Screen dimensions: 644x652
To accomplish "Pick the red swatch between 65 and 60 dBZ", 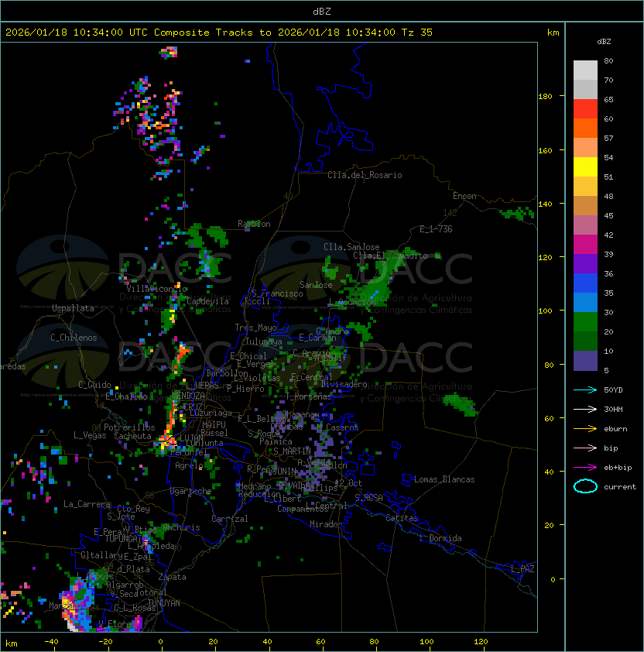I will coord(585,108).
